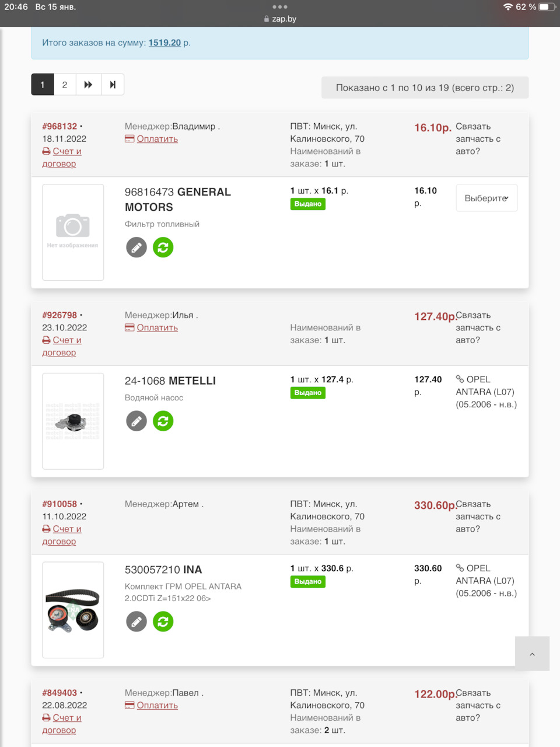The width and height of the screenshot is (560, 747).
Task: Click 'Оплатить' link for order #849403
Action: pos(157,706)
